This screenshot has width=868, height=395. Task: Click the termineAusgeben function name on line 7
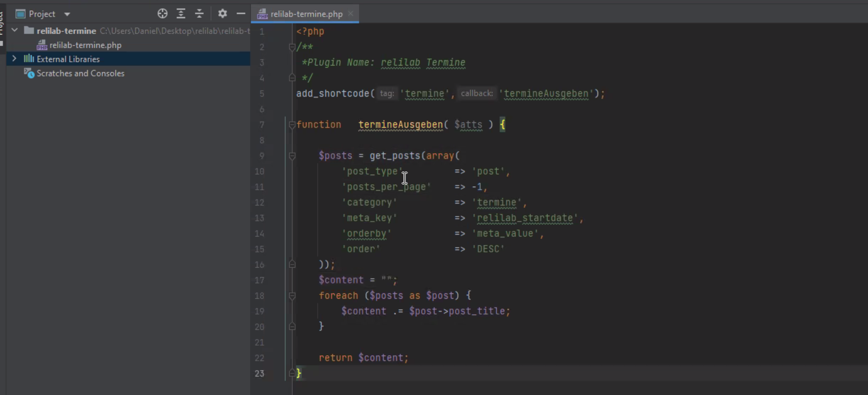point(400,125)
